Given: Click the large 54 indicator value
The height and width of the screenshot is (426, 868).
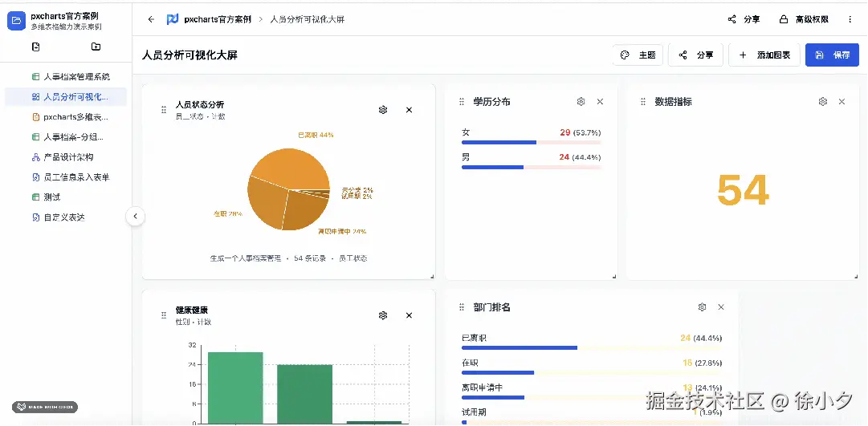Looking at the screenshot, I should coord(743,190).
